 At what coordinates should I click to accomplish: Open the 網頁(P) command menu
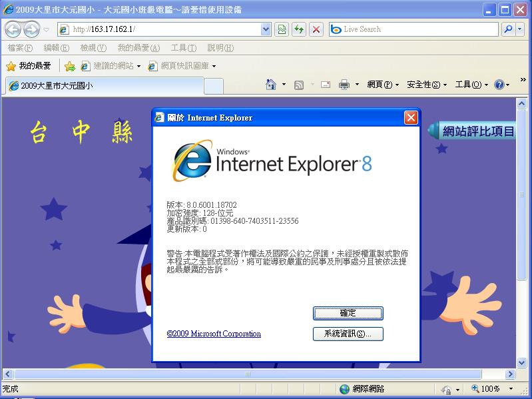(383, 85)
